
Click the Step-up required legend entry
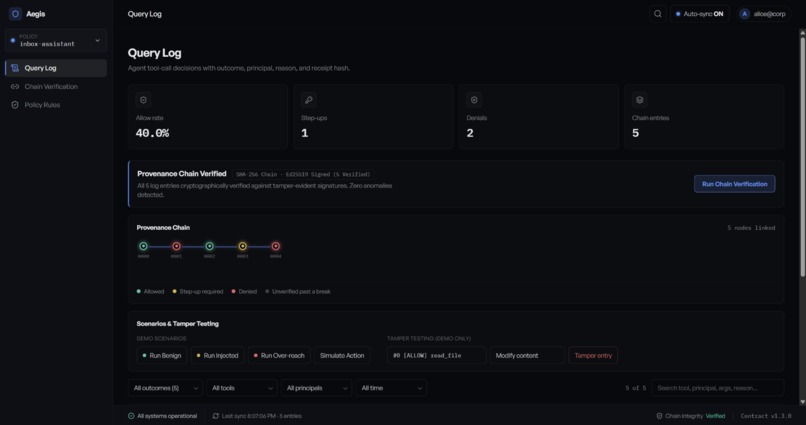(x=198, y=291)
